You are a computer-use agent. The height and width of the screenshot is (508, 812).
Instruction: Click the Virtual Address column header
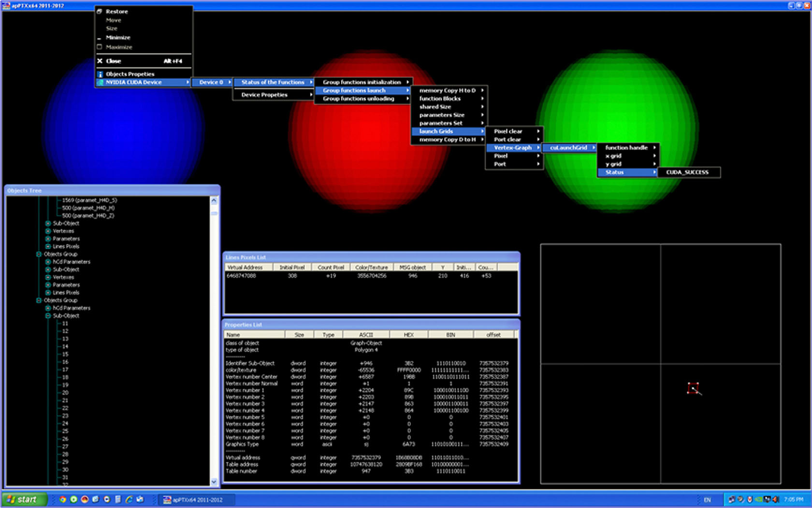pos(246,268)
